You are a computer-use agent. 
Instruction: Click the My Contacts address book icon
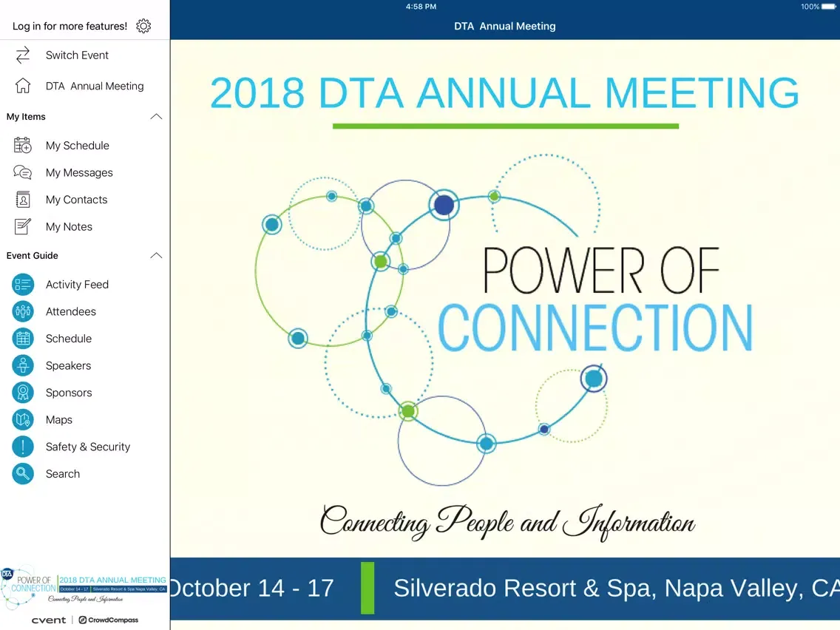click(23, 200)
